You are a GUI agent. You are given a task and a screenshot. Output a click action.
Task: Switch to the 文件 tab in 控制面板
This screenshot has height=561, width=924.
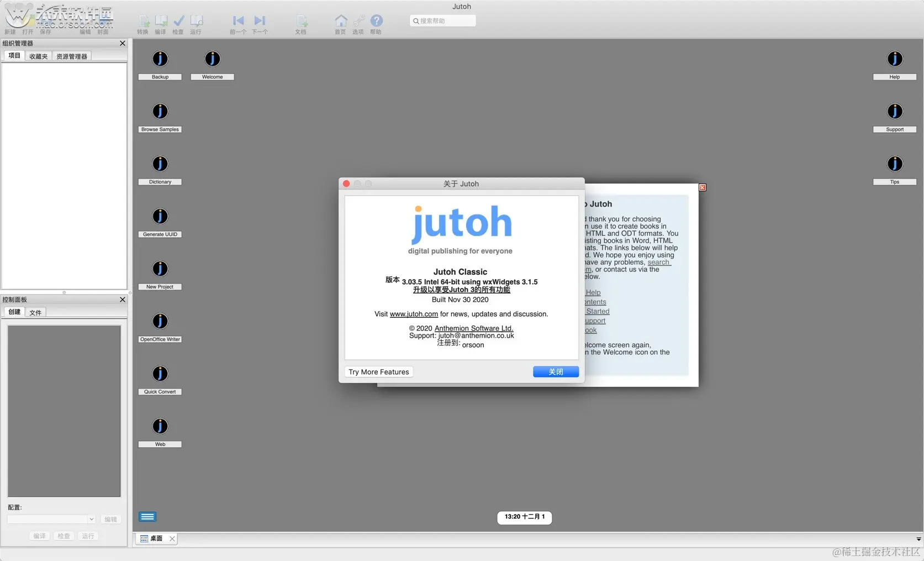point(35,312)
